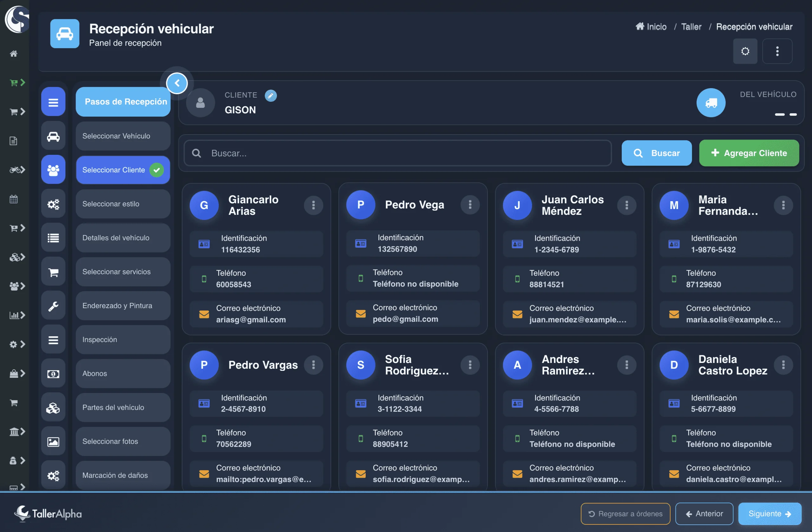Viewport: 812px width, 532px height.
Task: Open the clients icon in the steps toolbar
Action: pos(53,169)
